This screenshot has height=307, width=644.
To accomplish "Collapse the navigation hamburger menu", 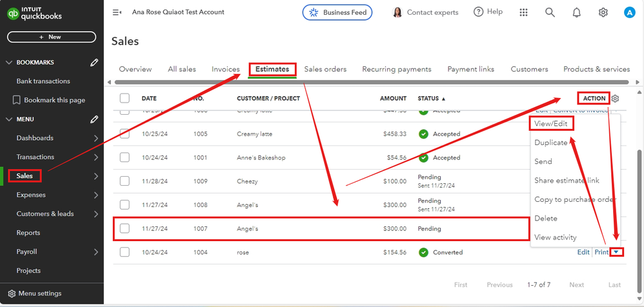I will 117,12.
